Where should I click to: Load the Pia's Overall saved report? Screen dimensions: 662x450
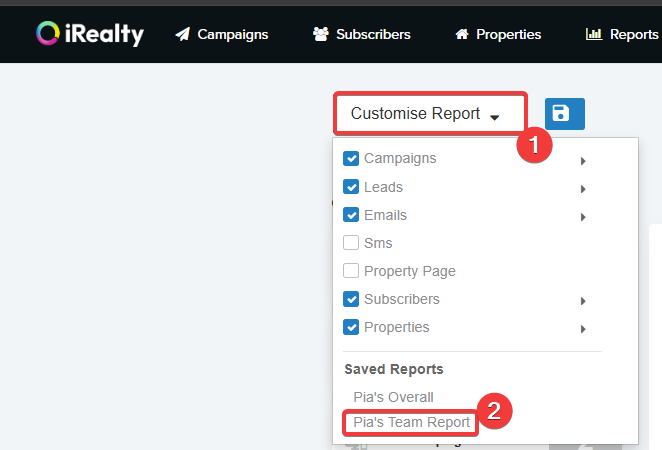[393, 397]
